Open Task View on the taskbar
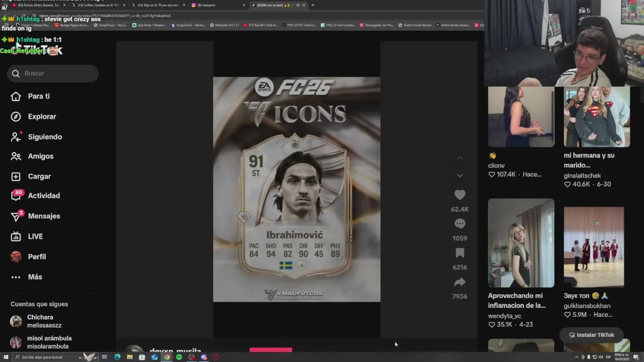The image size is (644, 362). point(105,357)
